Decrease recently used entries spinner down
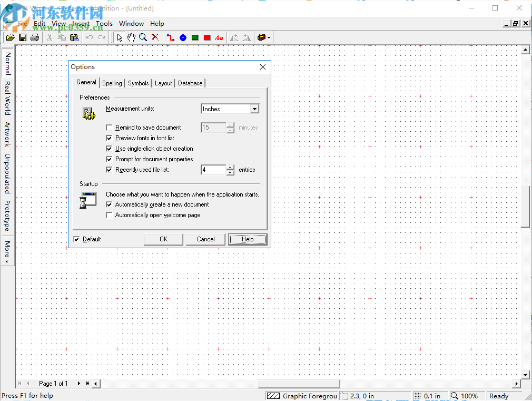This screenshot has width=532, height=401. point(230,172)
